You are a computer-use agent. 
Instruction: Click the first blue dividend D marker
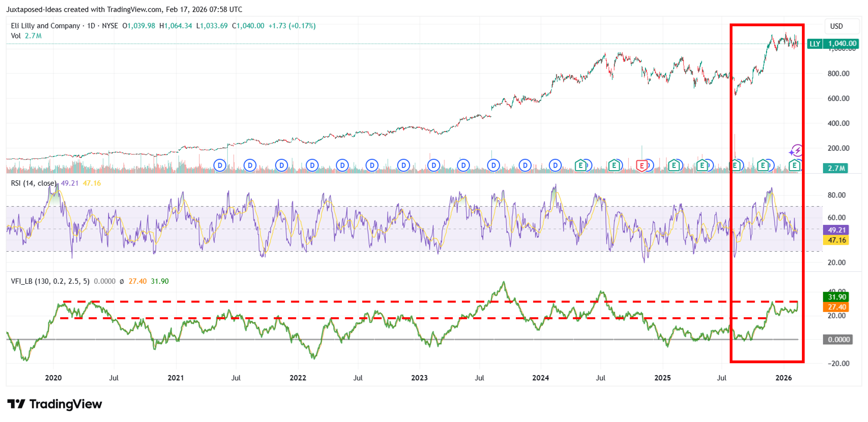coord(220,166)
